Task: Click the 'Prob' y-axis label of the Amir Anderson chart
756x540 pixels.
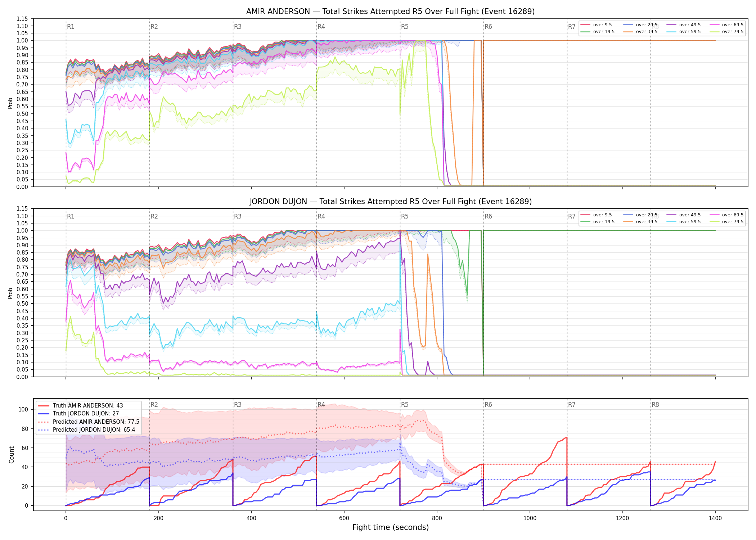Action: (10, 103)
